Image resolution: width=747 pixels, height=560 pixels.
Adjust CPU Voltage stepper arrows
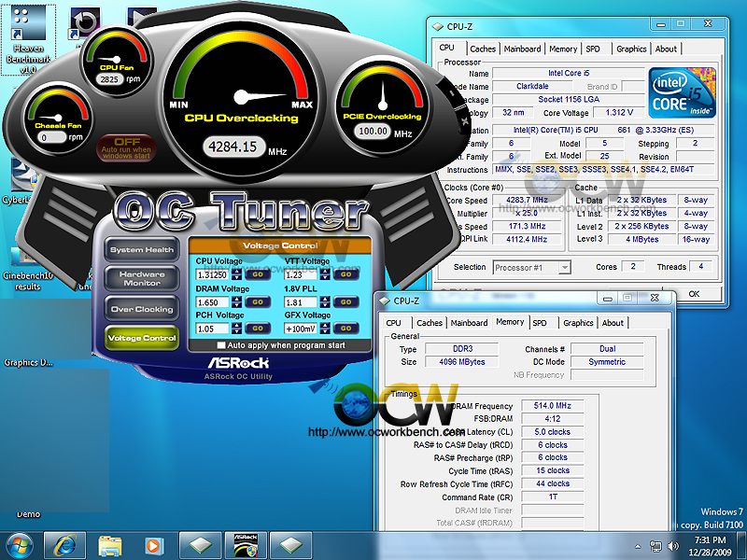pyautogui.click(x=236, y=274)
